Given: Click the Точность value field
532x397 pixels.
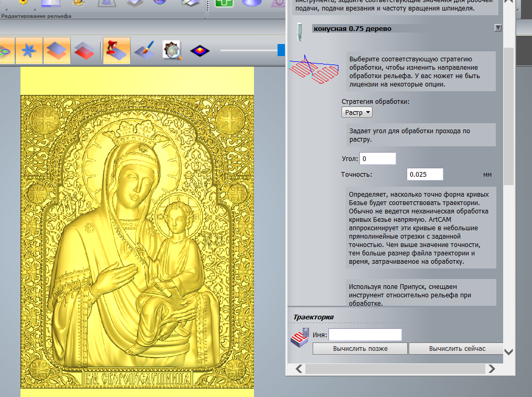Looking at the screenshot, I should click(425, 174).
